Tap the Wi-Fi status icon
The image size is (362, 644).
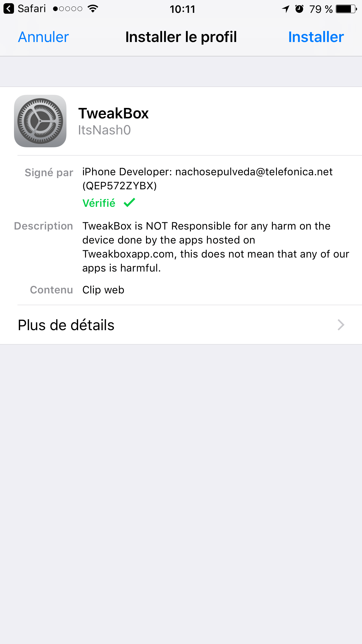(x=93, y=9)
